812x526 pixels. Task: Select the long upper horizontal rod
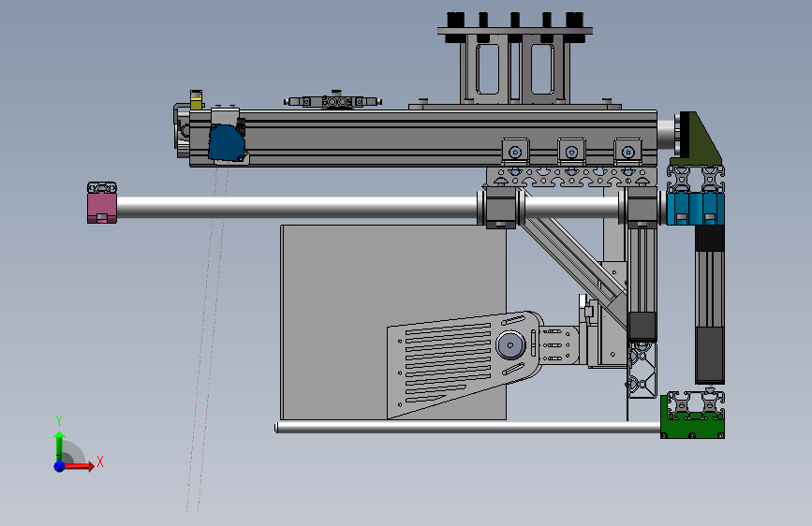click(297, 207)
